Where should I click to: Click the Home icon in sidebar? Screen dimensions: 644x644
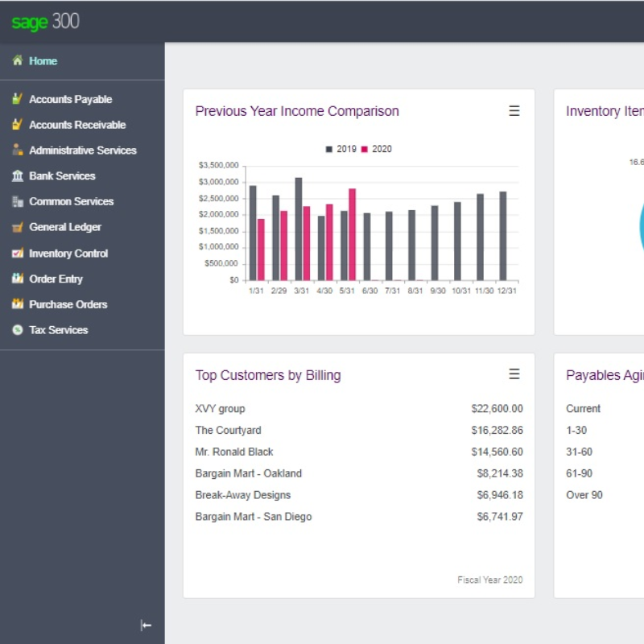(x=17, y=60)
